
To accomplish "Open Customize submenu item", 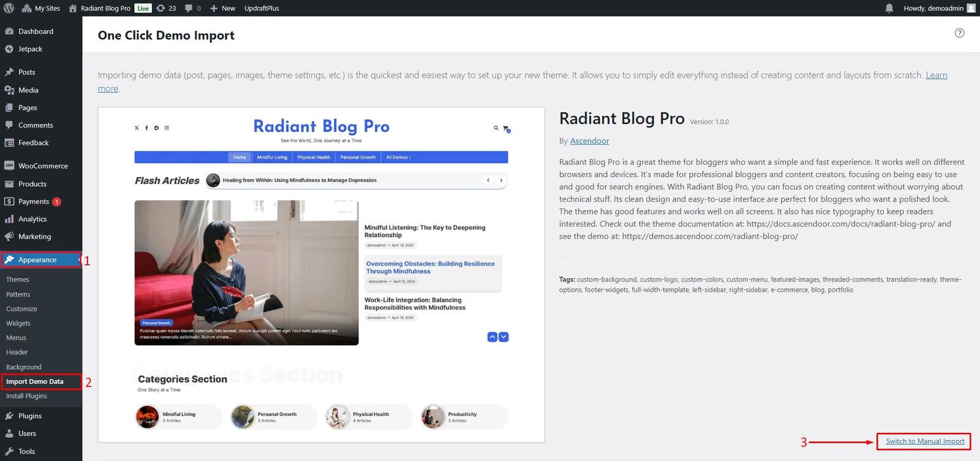I will [x=21, y=309].
